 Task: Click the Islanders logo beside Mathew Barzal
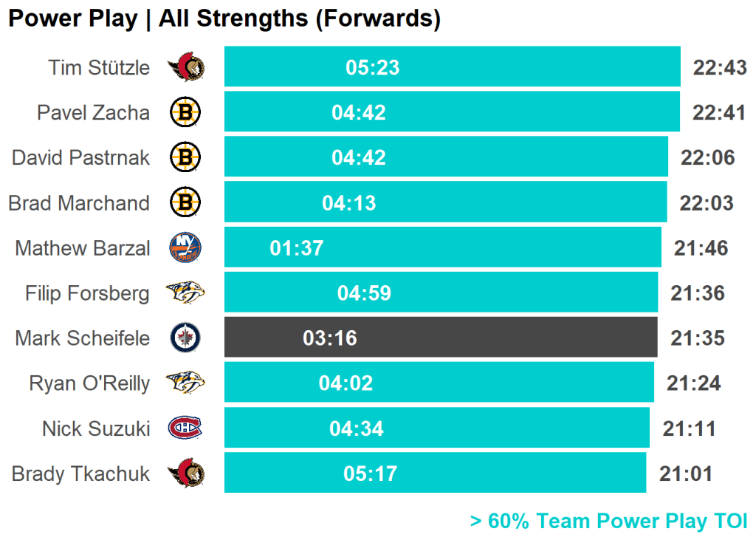coord(185,247)
